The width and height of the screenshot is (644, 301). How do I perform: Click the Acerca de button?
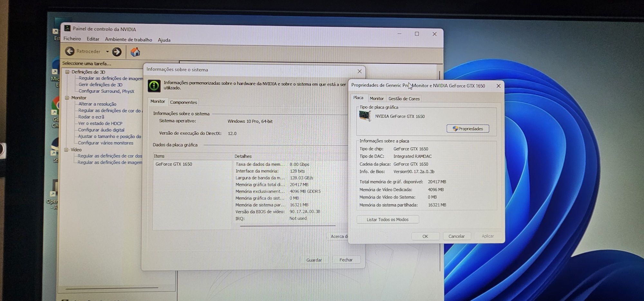coord(338,237)
